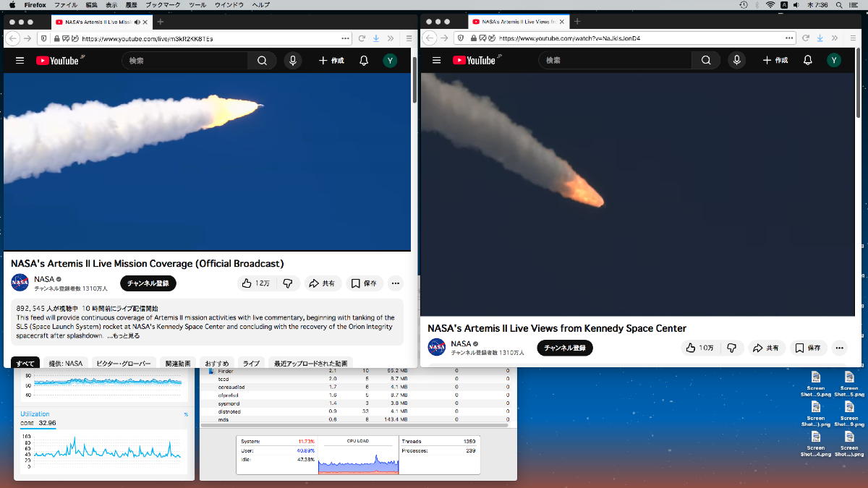Start voice search in right YouTube window

click(x=737, y=61)
